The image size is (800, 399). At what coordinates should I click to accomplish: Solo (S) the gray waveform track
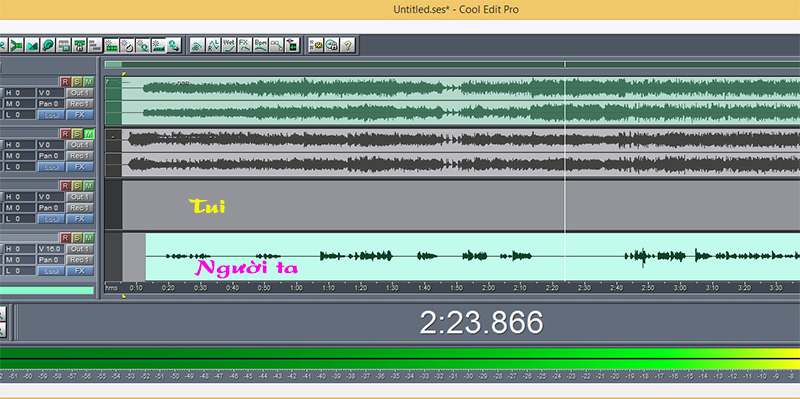click(x=77, y=134)
